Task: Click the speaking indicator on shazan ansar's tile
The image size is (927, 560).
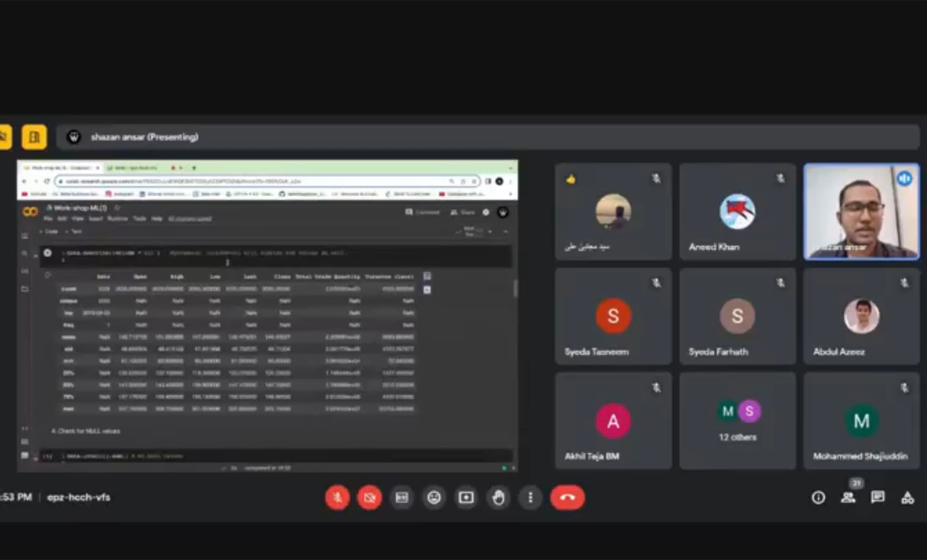Action: 904,178
